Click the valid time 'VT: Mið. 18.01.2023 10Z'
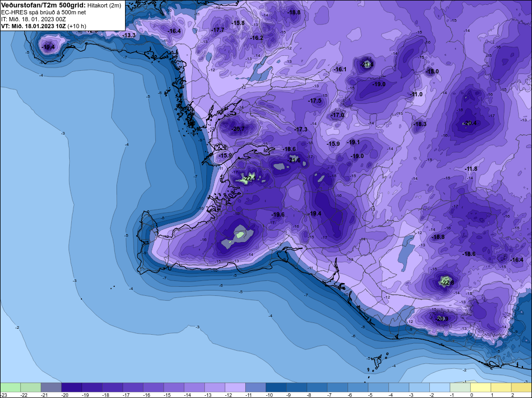The width and height of the screenshot is (532, 398). point(34,26)
